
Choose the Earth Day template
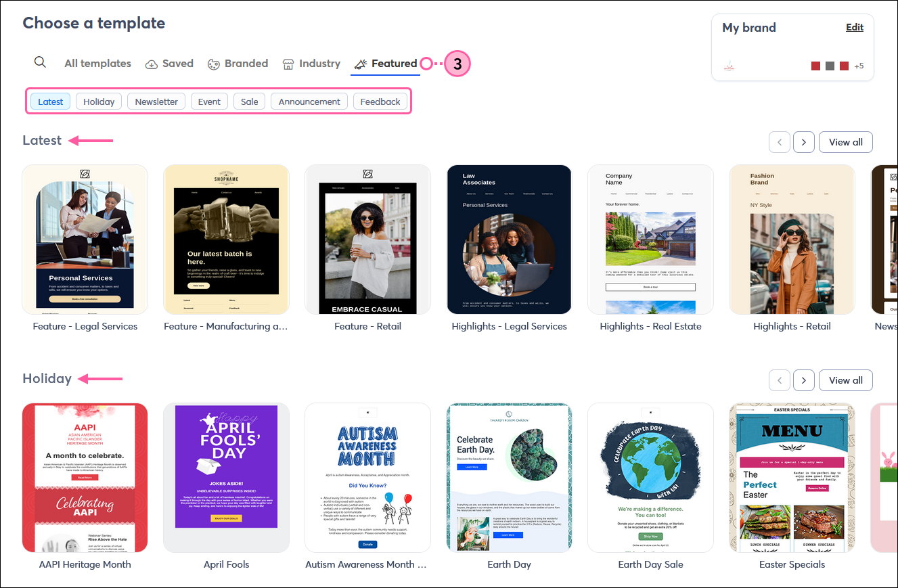click(509, 478)
